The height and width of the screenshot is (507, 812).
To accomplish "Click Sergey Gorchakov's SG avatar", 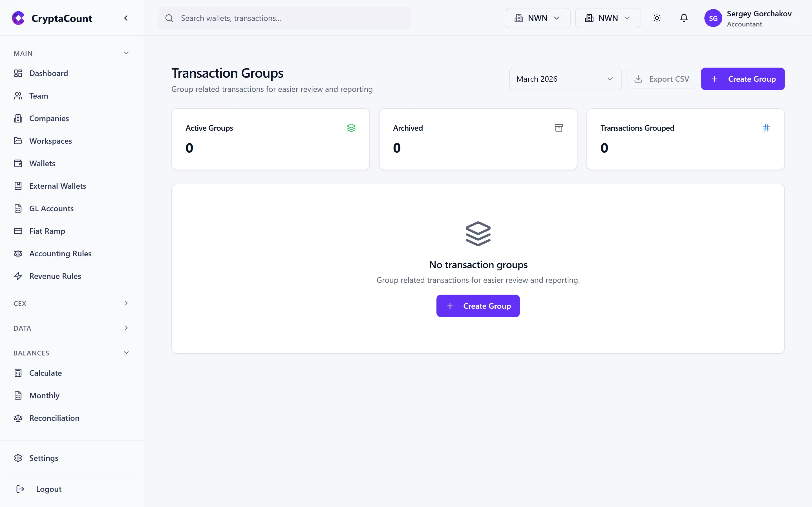I will tap(714, 18).
